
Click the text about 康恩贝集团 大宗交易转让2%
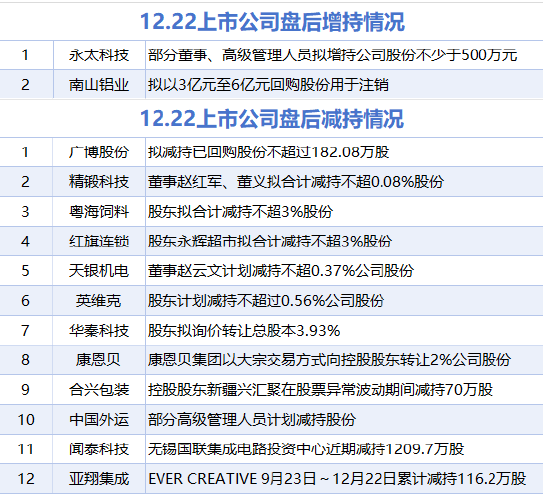click(x=329, y=360)
